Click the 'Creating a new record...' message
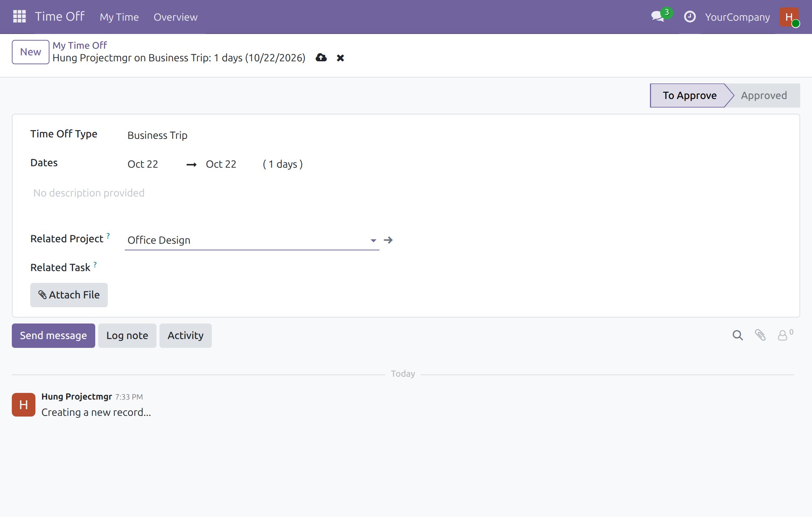812x517 pixels. click(x=96, y=412)
